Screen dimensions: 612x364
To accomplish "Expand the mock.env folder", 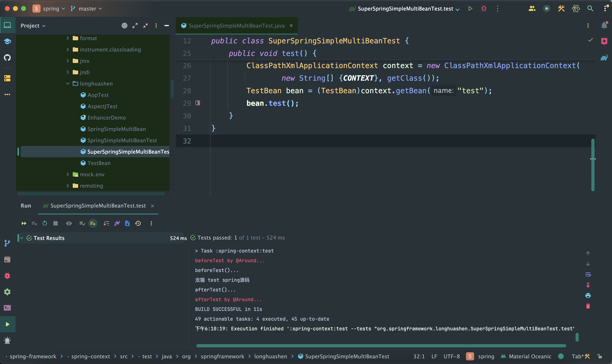I will click(x=68, y=174).
